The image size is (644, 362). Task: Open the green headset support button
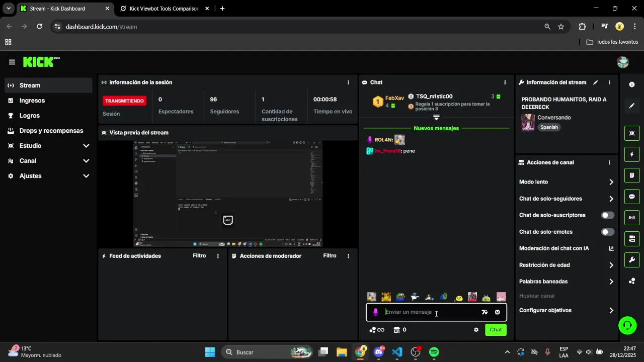627,325
